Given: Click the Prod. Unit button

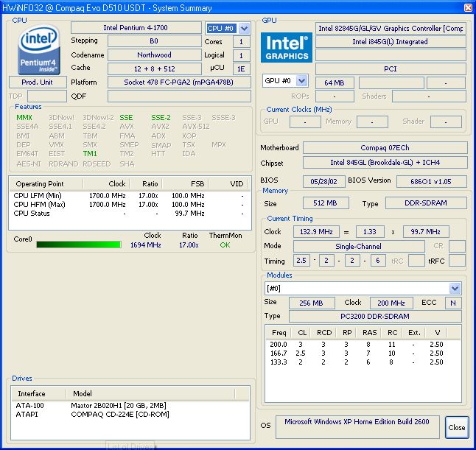Looking at the screenshot, I should pos(38,82).
